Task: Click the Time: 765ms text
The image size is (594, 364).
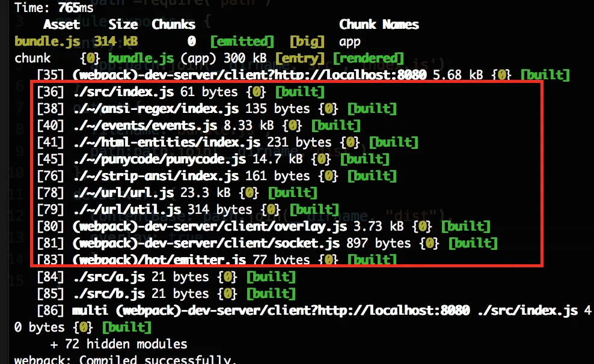Action: coord(54,8)
